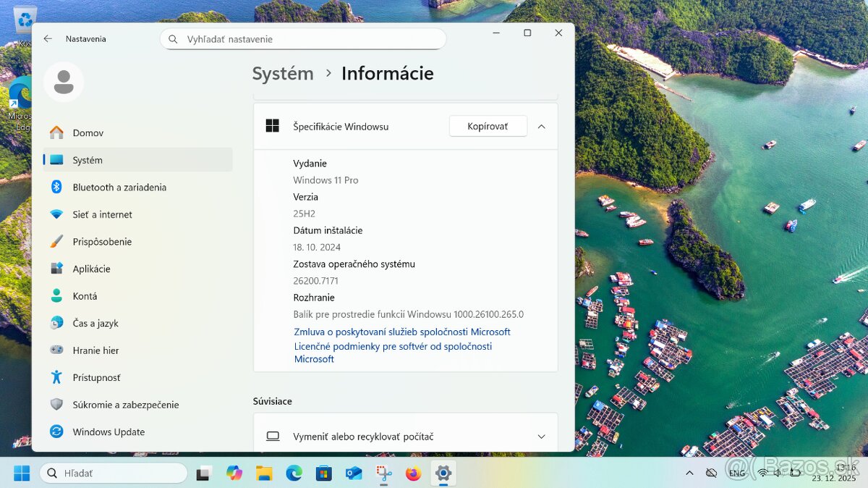Open Copilot from the taskbar
This screenshot has height=488, width=868.
coord(234,474)
